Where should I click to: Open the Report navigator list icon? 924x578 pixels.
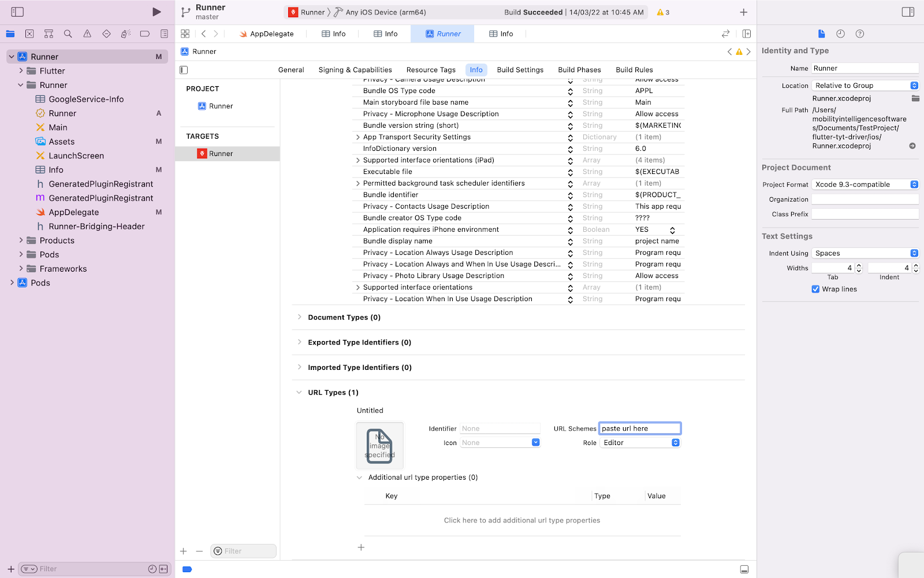pos(164,34)
